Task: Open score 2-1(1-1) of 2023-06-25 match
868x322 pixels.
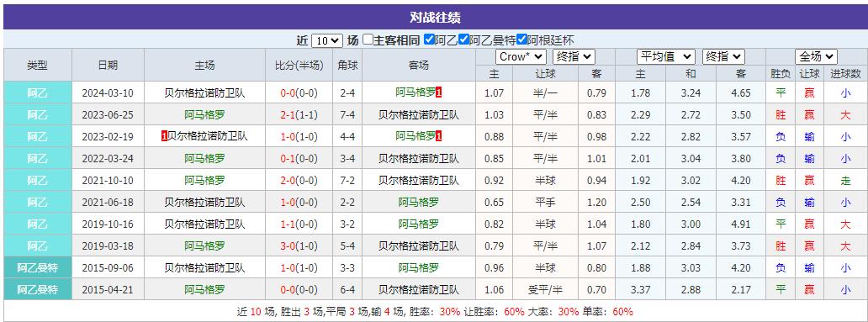Action: point(299,115)
